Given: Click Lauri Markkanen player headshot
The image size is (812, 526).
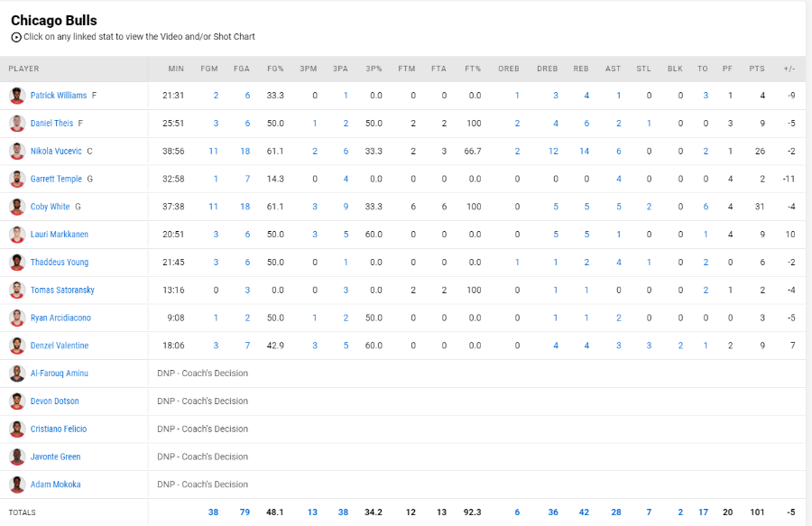Looking at the screenshot, I should pos(17,235).
